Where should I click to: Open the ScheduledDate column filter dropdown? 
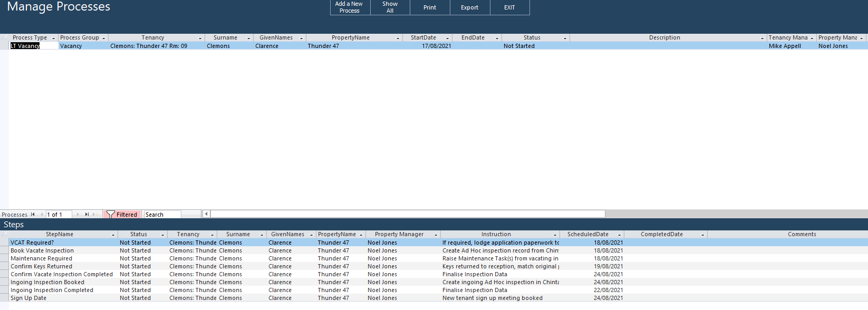point(619,235)
